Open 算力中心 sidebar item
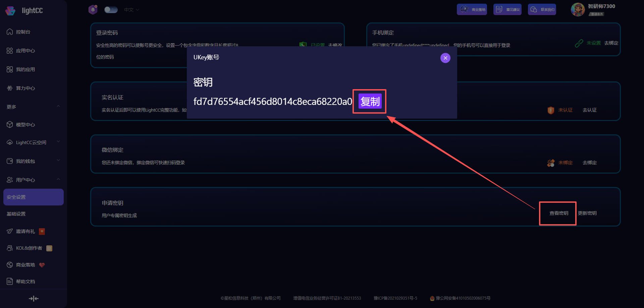Image resolution: width=644 pixels, height=308 pixels. point(25,88)
